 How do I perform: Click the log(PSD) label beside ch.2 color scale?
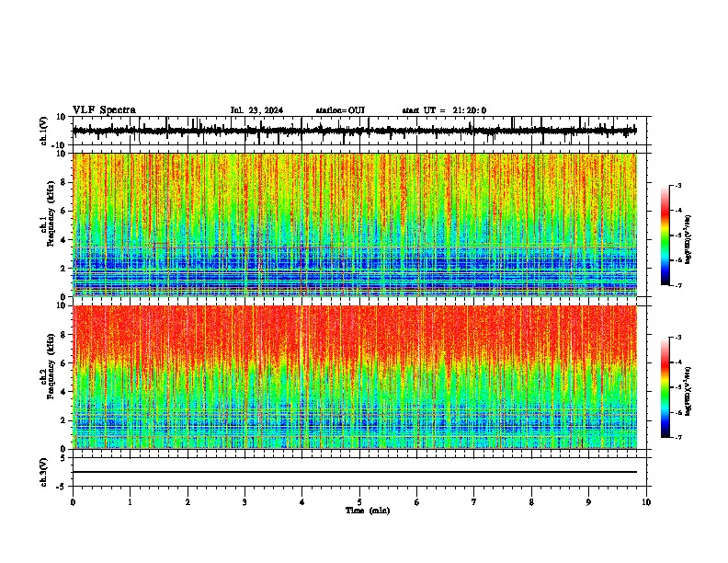click(x=688, y=392)
